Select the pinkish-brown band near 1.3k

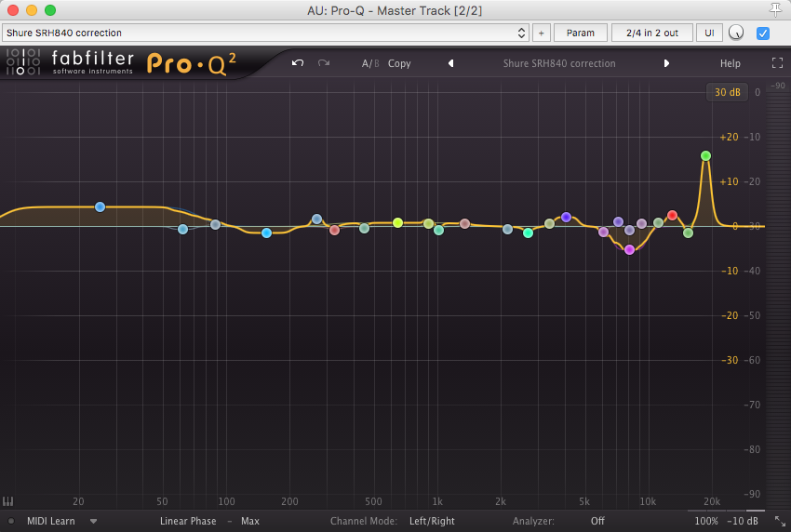point(465,223)
